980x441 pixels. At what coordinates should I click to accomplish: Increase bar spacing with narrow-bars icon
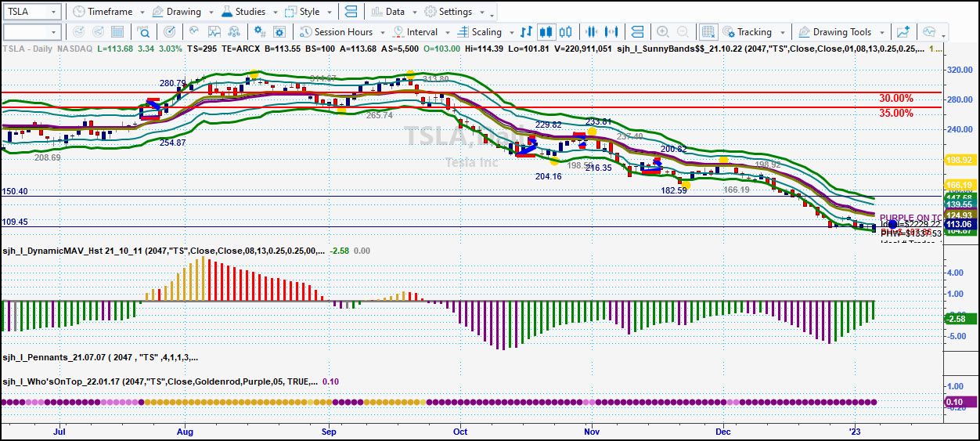pos(592,32)
